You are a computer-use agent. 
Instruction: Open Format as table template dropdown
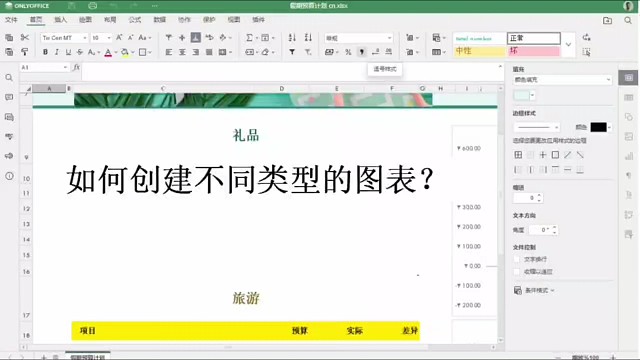pos(438,52)
